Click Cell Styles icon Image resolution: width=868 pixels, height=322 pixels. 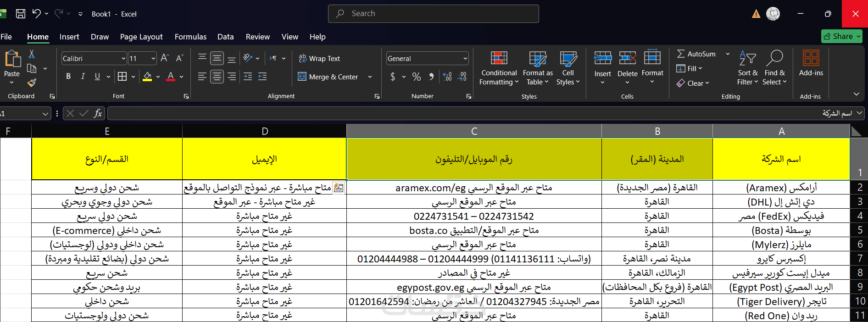tap(568, 59)
